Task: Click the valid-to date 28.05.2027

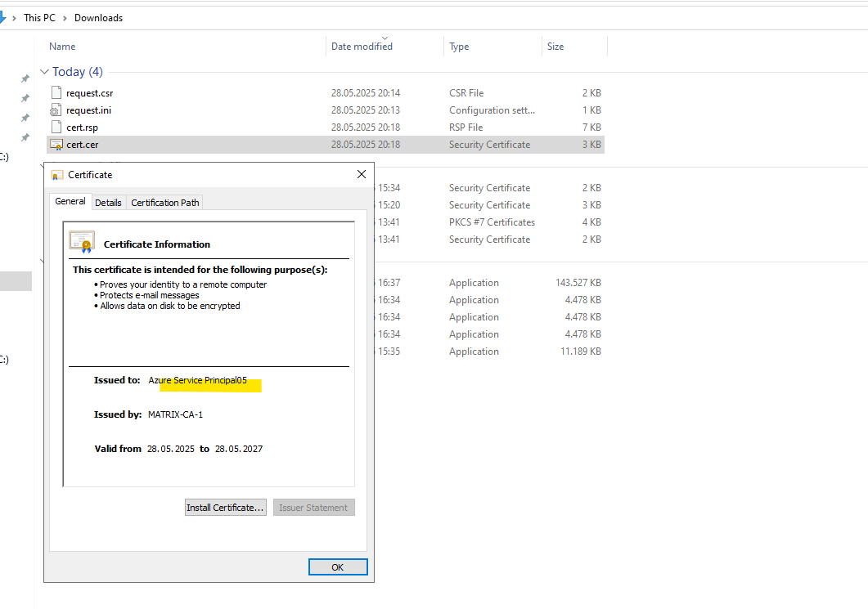Action: pos(239,449)
